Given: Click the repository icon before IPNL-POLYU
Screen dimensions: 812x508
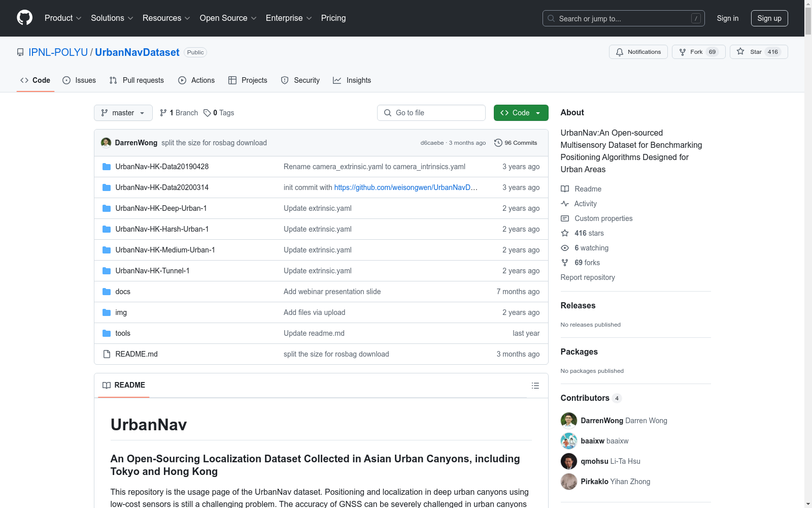Looking at the screenshot, I should 20,52.
